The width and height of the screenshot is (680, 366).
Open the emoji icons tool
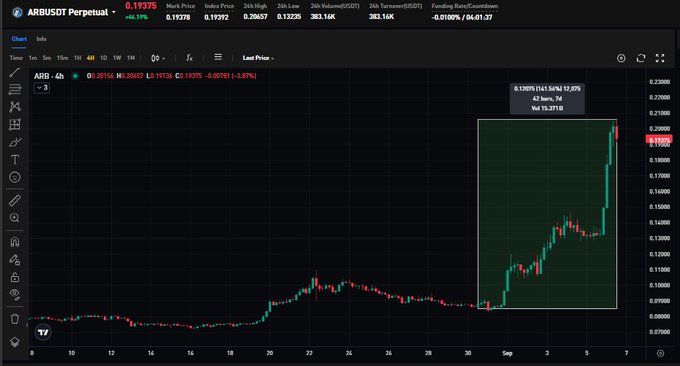[15, 177]
